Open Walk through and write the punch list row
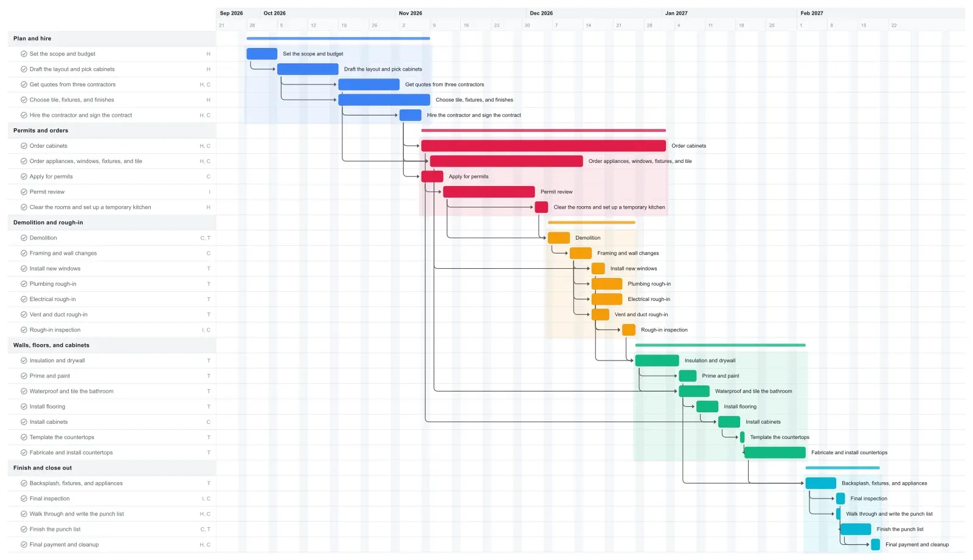 112,514
